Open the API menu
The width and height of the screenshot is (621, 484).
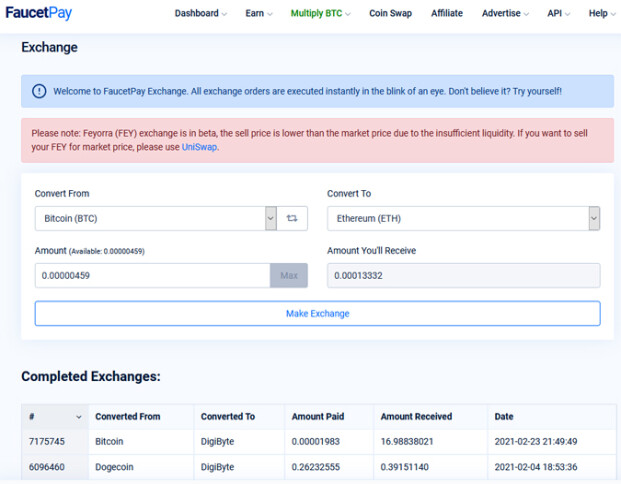(x=558, y=13)
